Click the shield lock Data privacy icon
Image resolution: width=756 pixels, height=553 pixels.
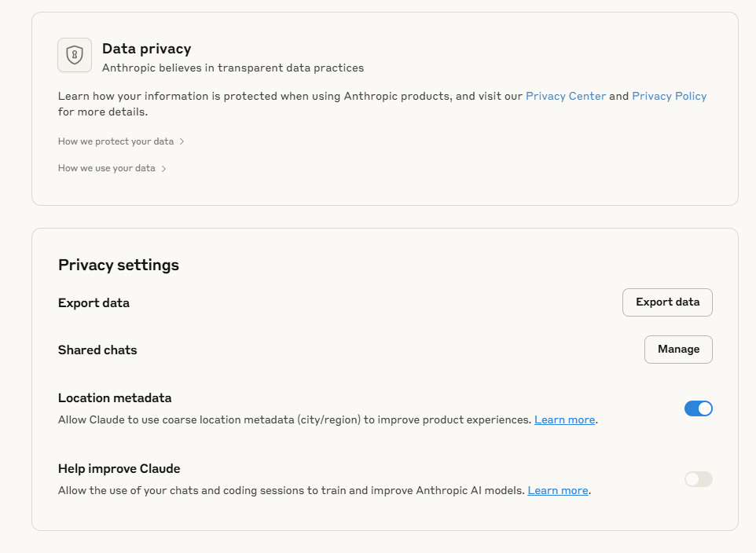tap(74, 55)
